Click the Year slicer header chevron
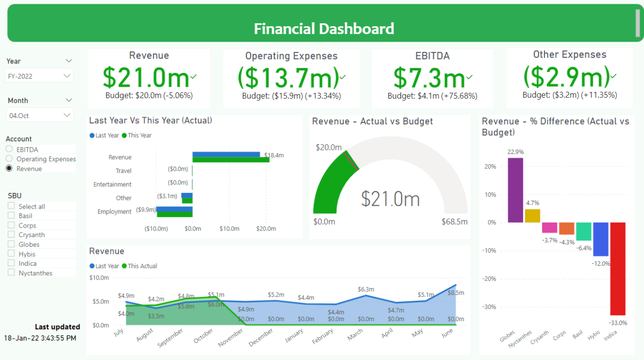Screen dimensions: 644x360 tap(68, 60)
